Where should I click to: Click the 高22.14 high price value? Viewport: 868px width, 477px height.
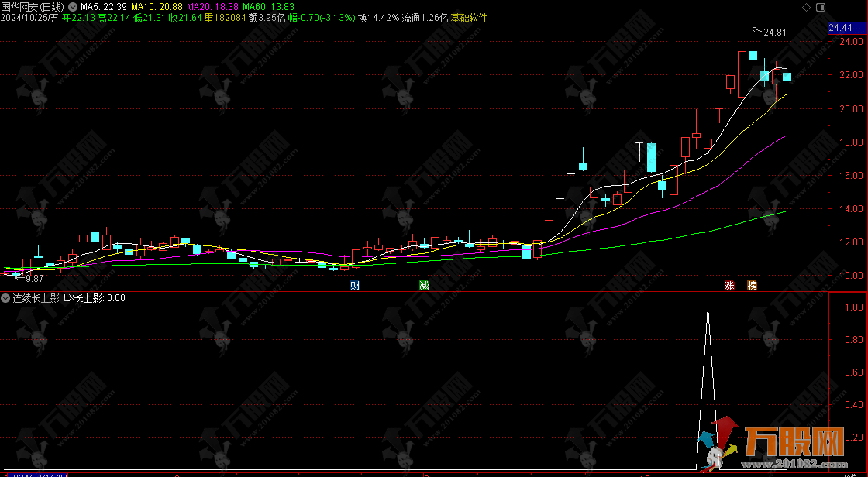114,18
